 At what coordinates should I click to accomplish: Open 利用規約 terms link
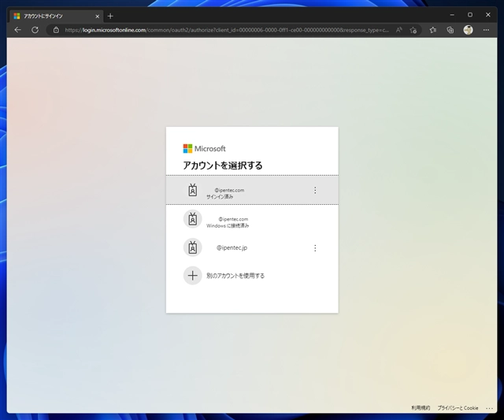point(421,407)
